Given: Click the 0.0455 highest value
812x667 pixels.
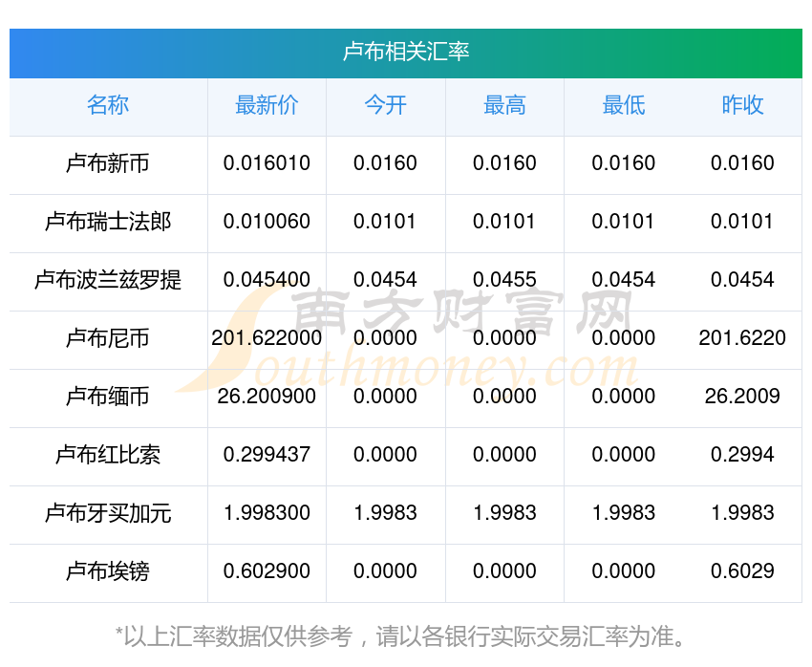Looking at the screenshot, I should 504,280.
